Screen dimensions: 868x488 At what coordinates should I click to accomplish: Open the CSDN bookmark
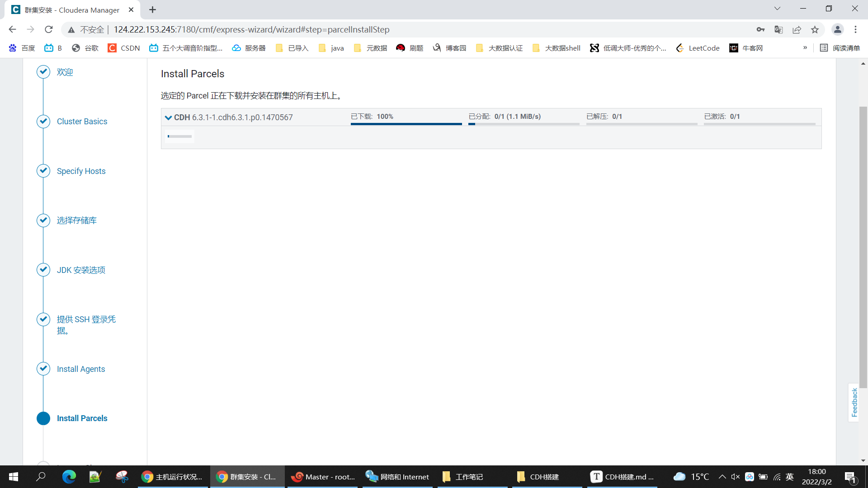(124, 48)
